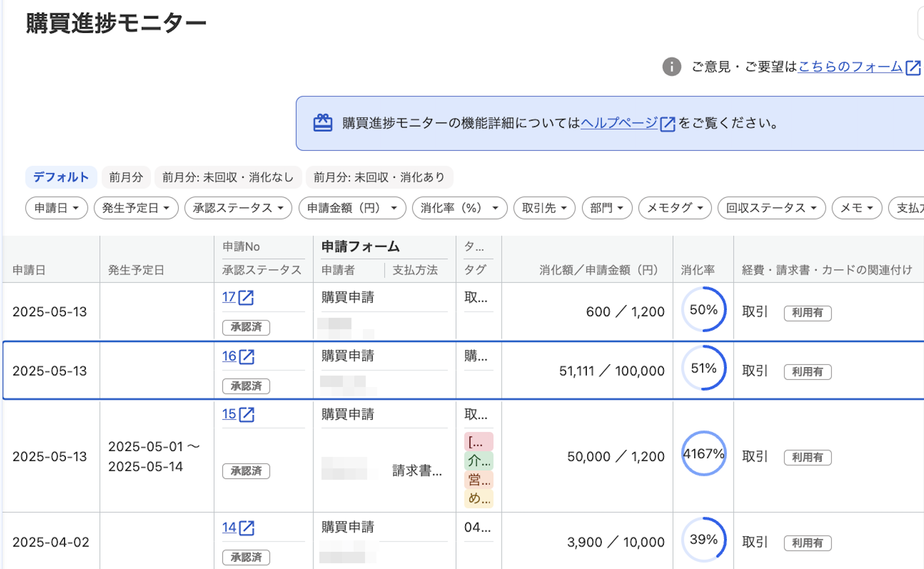Image resolution: width=924 pixels, height=569 pixels.
Task: Open the 部門 filter dropdown
Action: [607, 208]
